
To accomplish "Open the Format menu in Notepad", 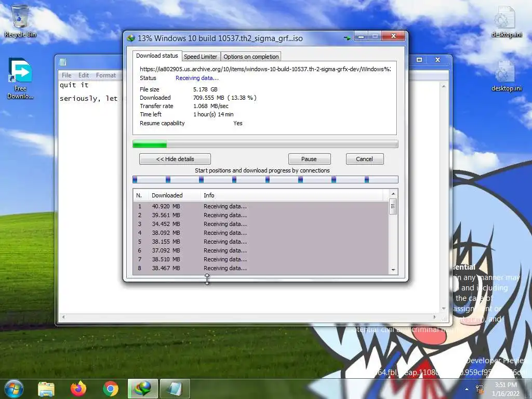I will click(106, 75).
